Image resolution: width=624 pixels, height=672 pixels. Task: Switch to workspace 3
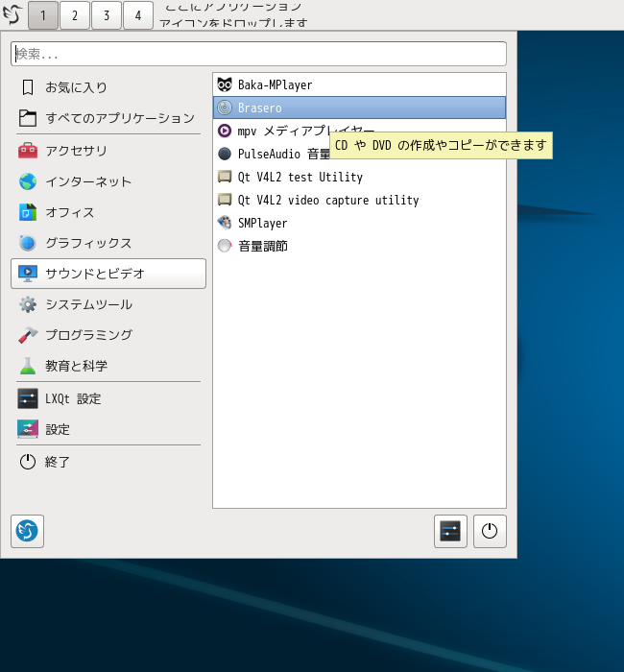tap(107, 15)
